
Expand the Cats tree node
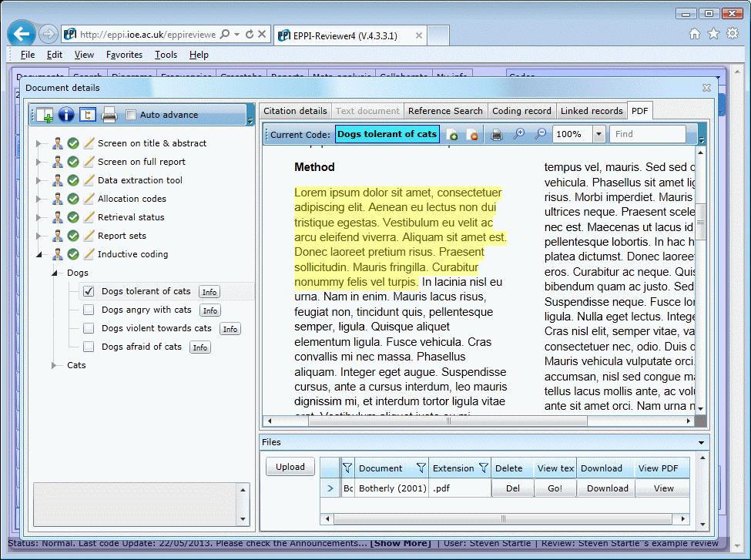click(55, 365)
